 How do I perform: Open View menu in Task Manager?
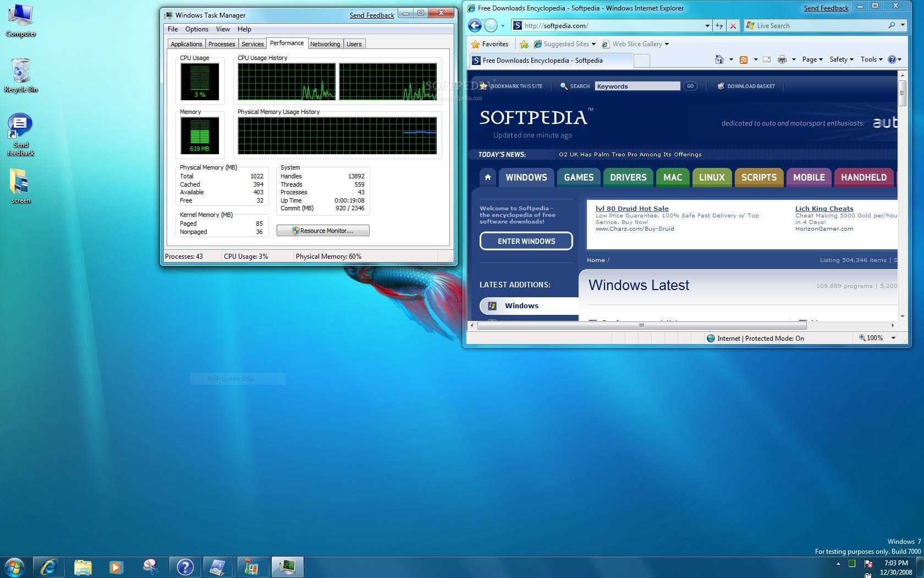click(x=223, y=29)
